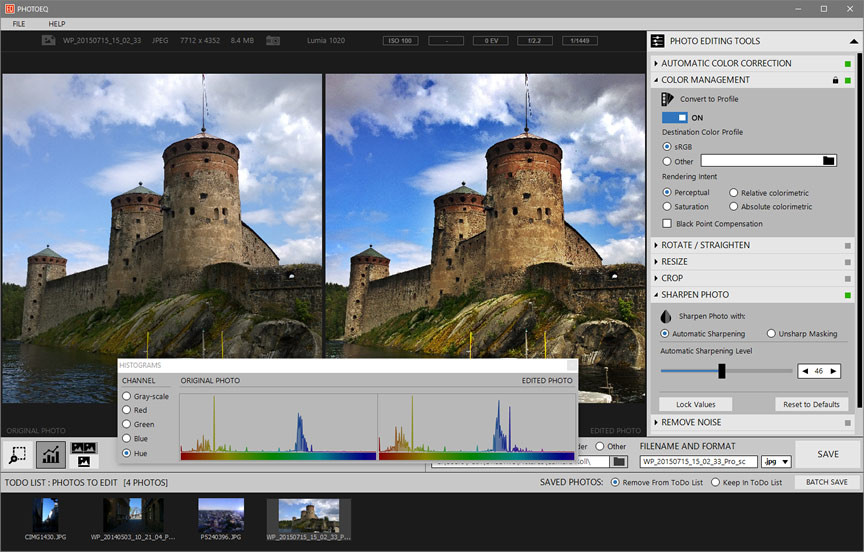Click the SAVE button
This screenshot has width=864, height=552.
(x=828, y=454)
